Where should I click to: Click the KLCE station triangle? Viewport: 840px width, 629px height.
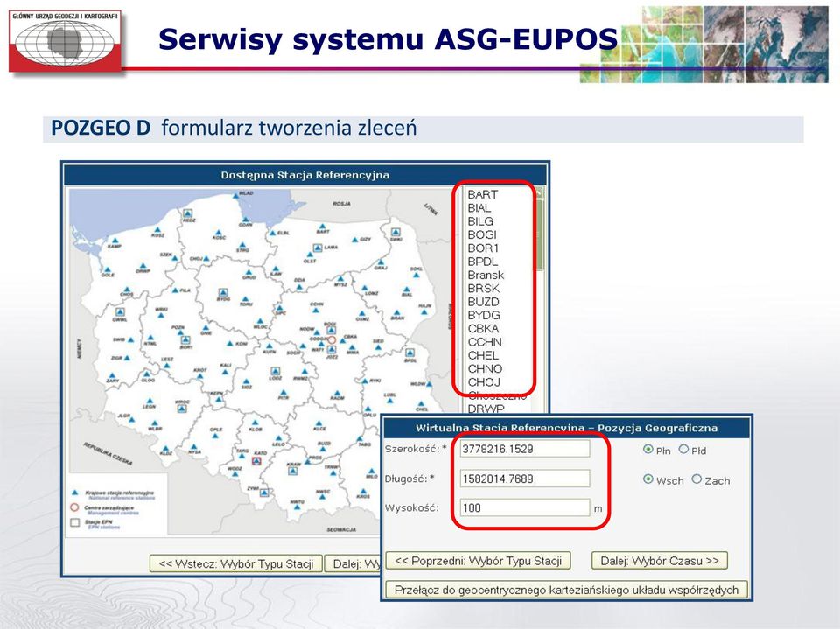tap(318, 423)
